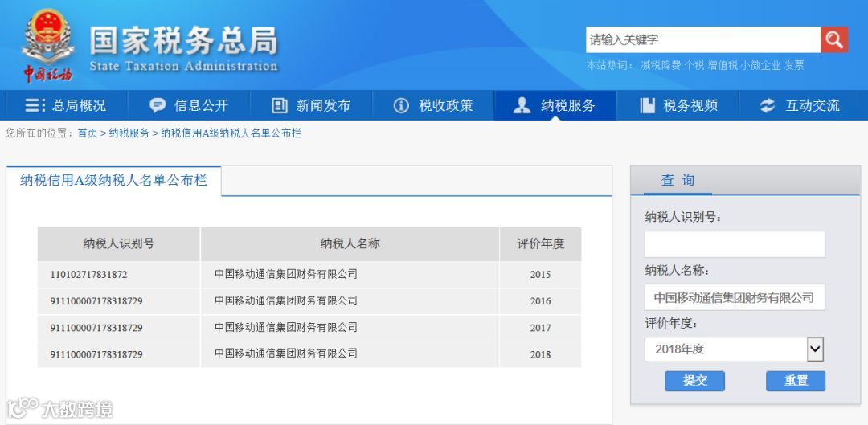Image resolution: width=868 pixels, height=425 pixels.
Task: Click hot word 发票
Action: point(794,65)
